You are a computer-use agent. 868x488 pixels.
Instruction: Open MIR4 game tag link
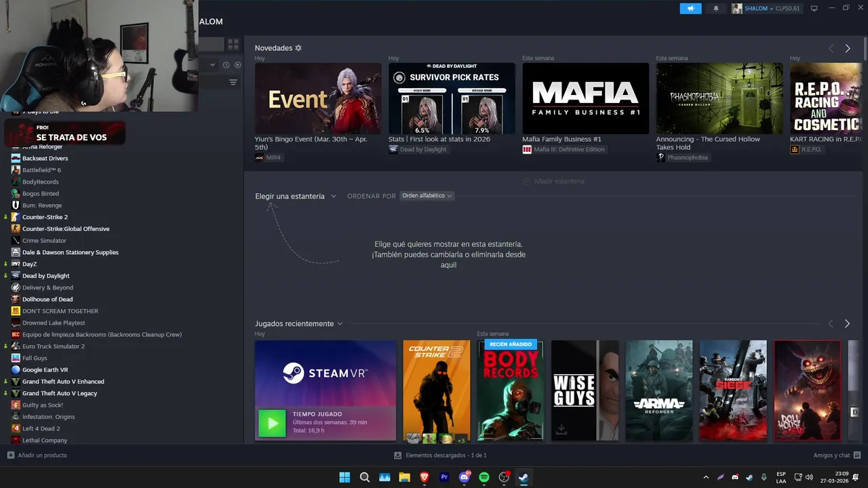pos(268,157)
